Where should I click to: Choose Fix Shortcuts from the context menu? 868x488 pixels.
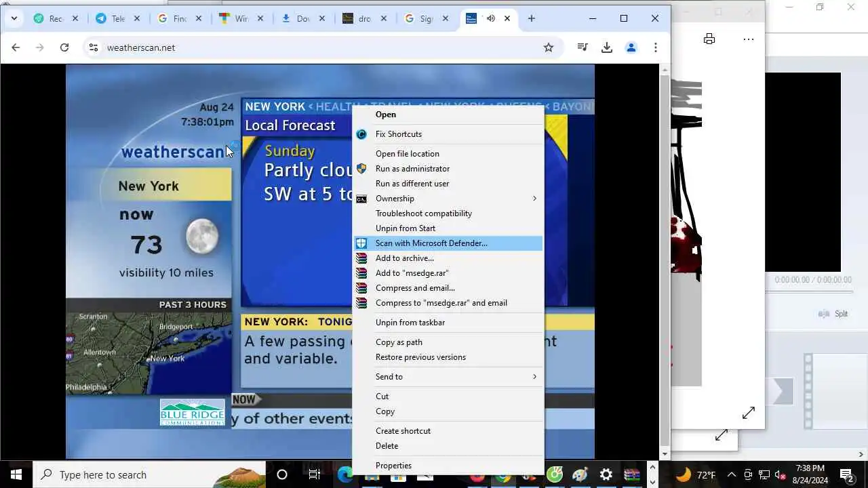399,134
